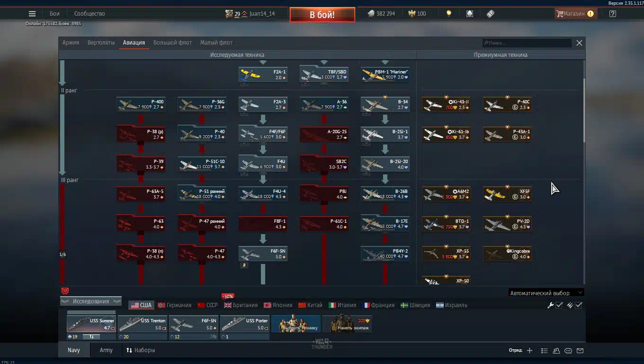Select the Army preset tab
This screenshot has width=644, height=364.
click(106, 350)
